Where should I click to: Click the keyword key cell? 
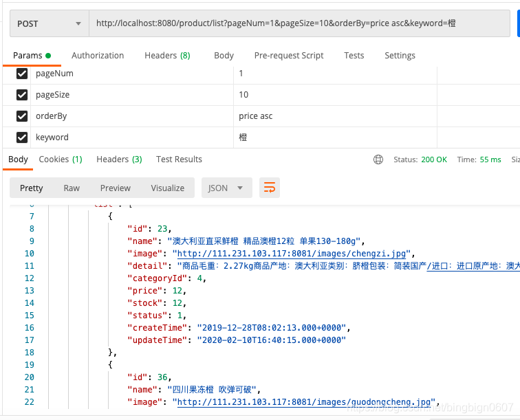click(x=132, y=137)
